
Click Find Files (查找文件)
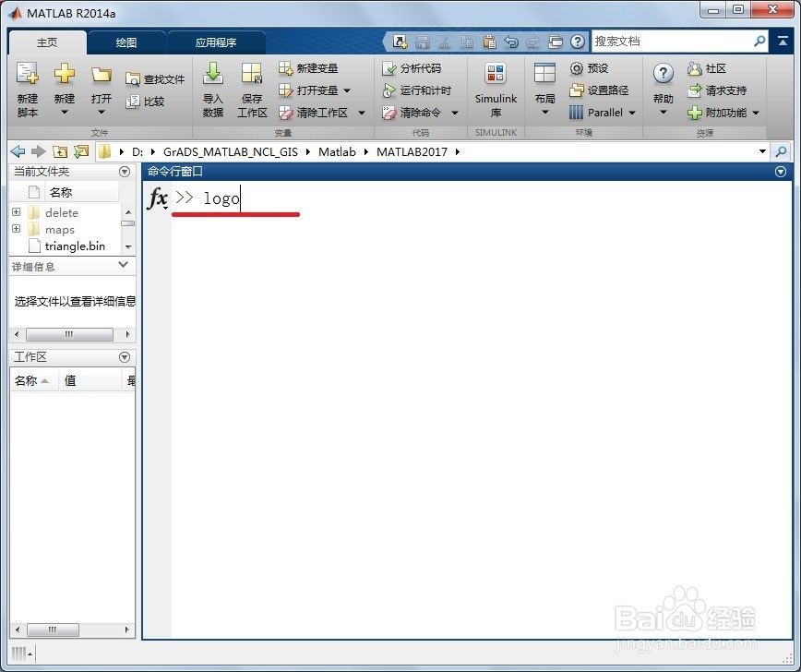(x=155, y=79)
